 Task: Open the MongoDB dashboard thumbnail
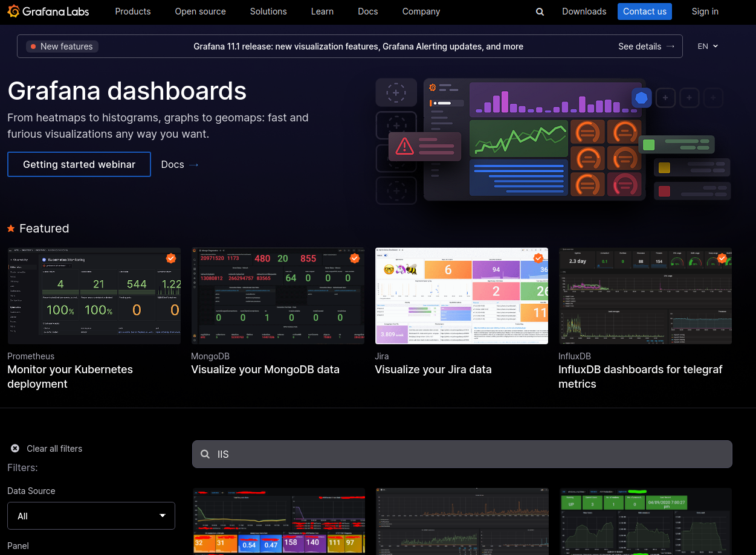pyautogui.click(x=278, y=296)
